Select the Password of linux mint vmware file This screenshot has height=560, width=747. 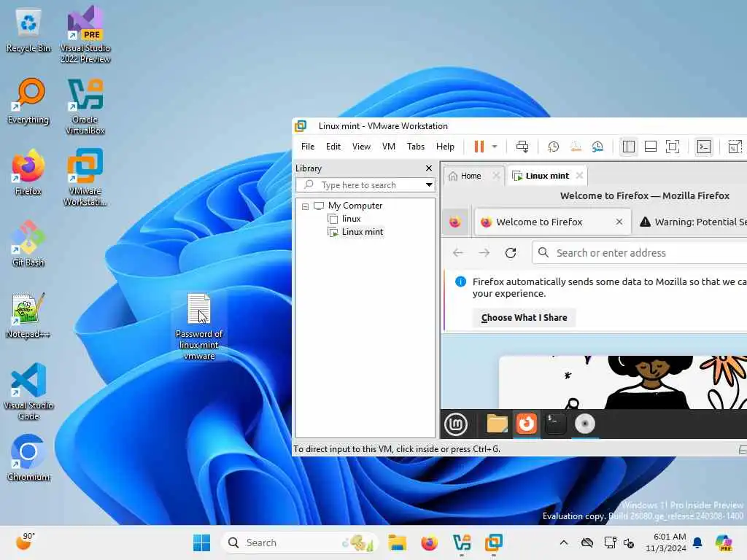click(199, 326)
